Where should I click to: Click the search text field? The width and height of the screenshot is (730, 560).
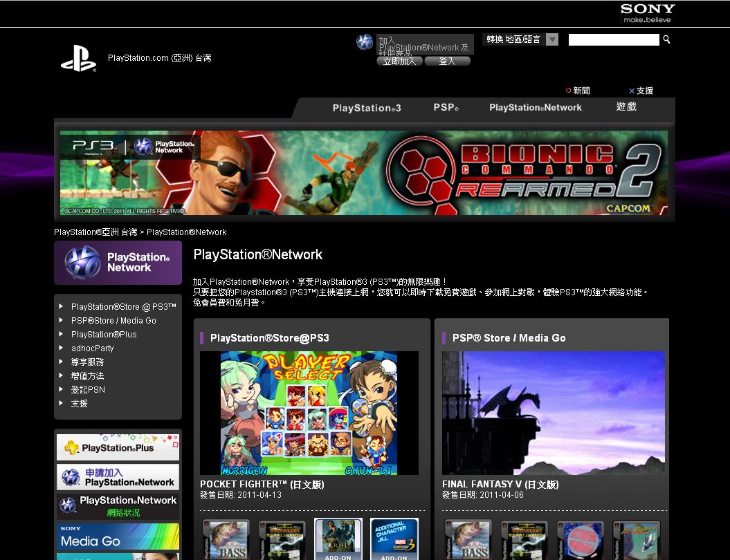click(x=614, y=39)
